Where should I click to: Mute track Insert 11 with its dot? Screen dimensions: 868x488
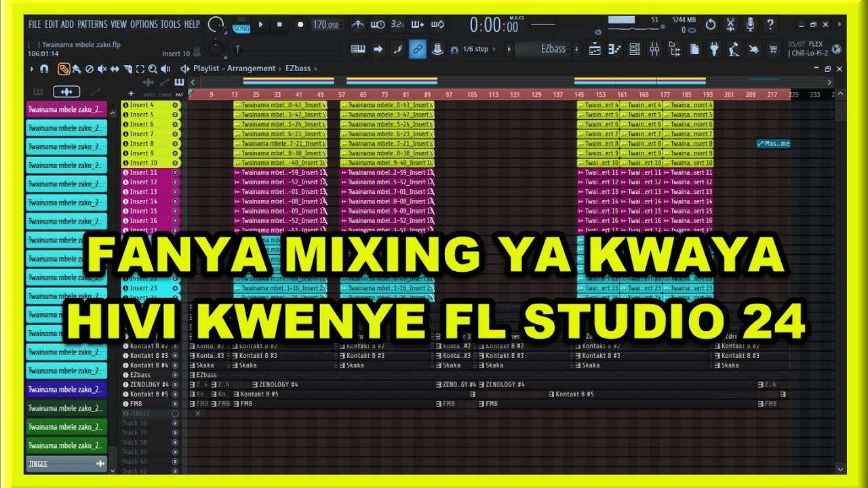coord(175,172)
